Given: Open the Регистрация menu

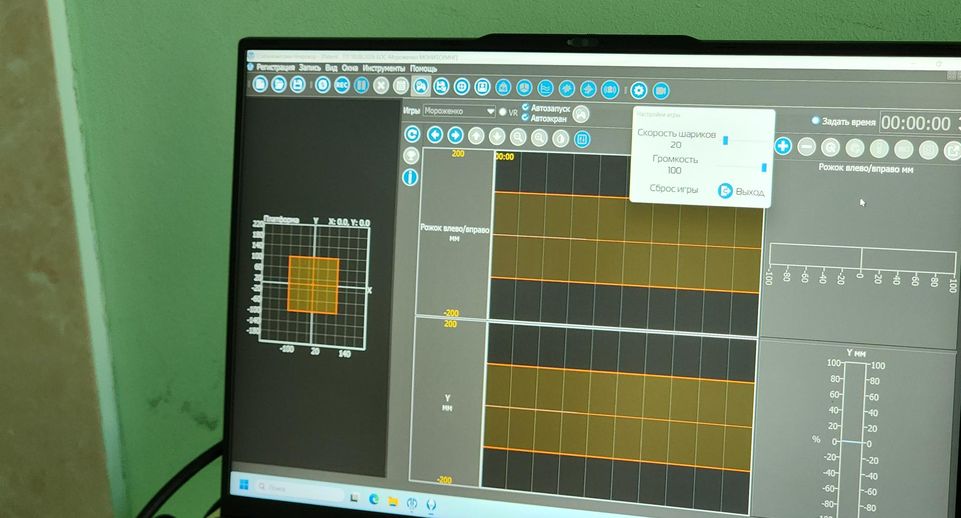Looking at the screenshot, I should (x=275, y=67).
